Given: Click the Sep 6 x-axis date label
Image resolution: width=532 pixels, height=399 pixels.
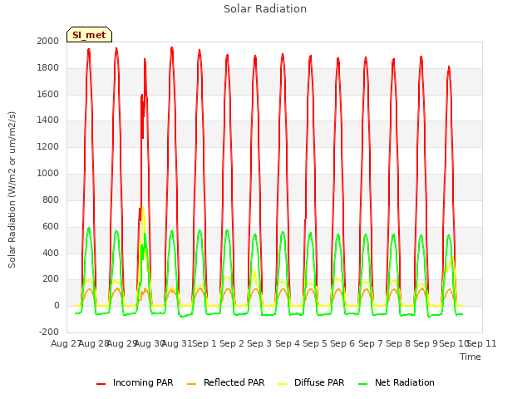Looking at the screenshot, I should point(342,343).
